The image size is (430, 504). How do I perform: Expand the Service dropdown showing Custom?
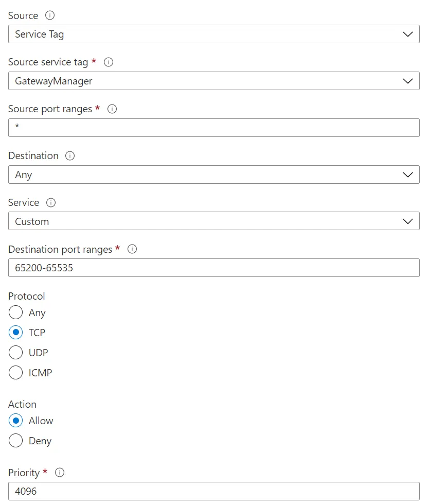[x=213, y=221]
